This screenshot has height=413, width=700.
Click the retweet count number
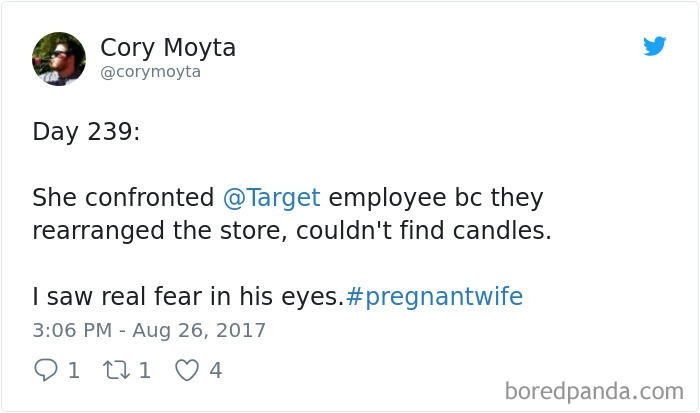pos(144,371)
